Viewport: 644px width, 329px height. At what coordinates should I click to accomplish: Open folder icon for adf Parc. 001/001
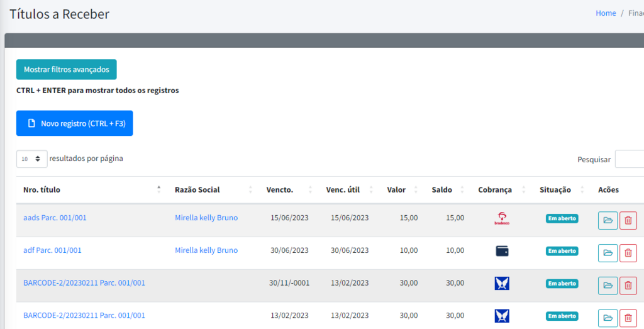point(608,253)
